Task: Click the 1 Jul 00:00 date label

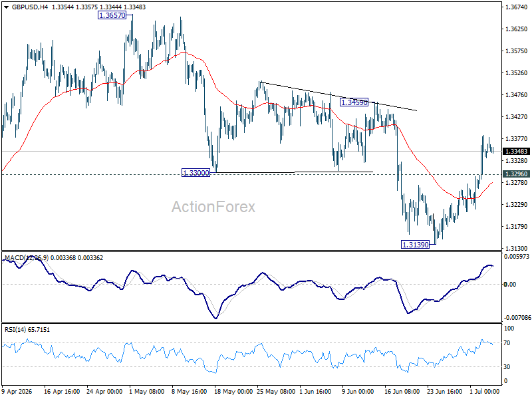Action: [485, 392]
